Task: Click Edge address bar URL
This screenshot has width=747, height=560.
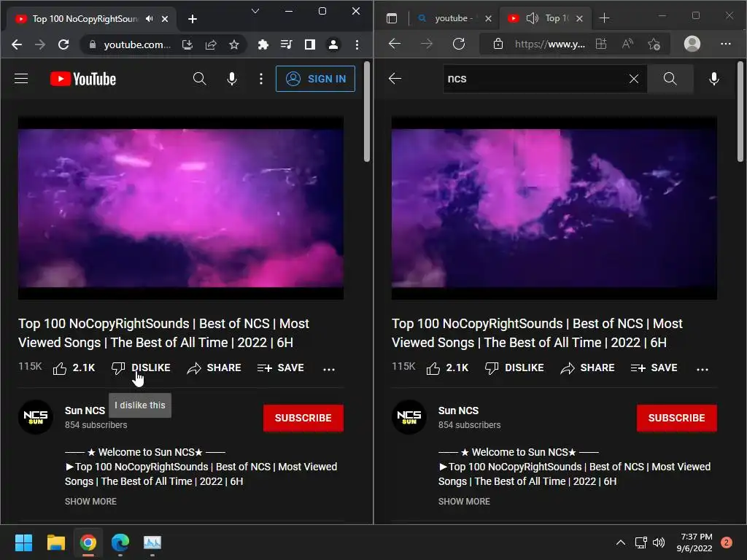Action: 549,44
